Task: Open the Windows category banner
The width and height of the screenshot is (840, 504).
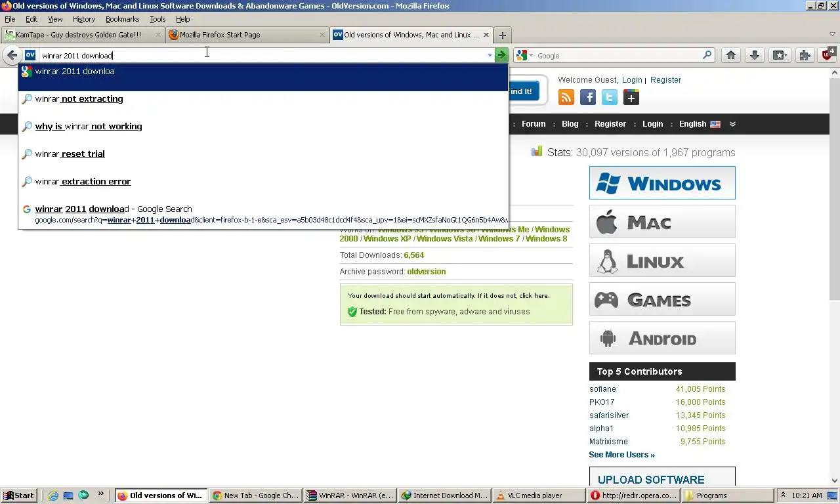Action: click(662, 183)
